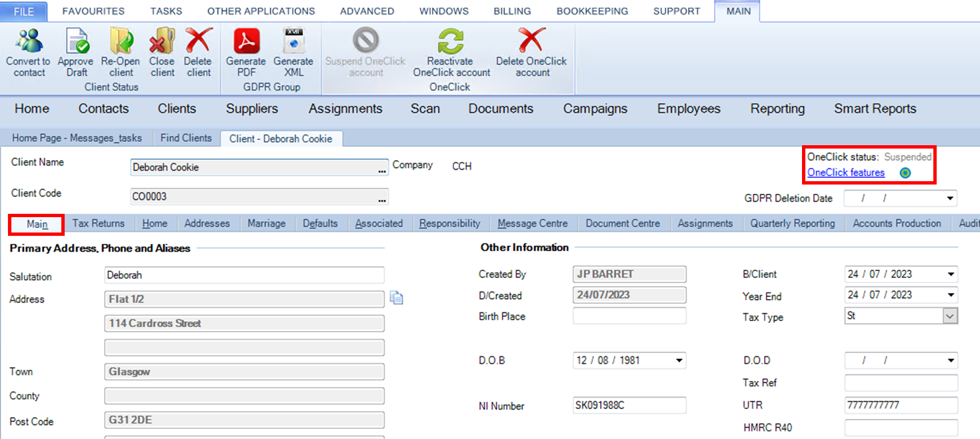Go to the Clients navigation item
This screenshot has width=980, height=439.
click(177, 109)
